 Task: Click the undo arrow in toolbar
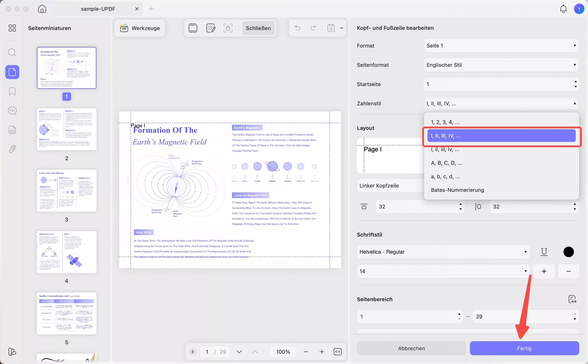[297, 28]
